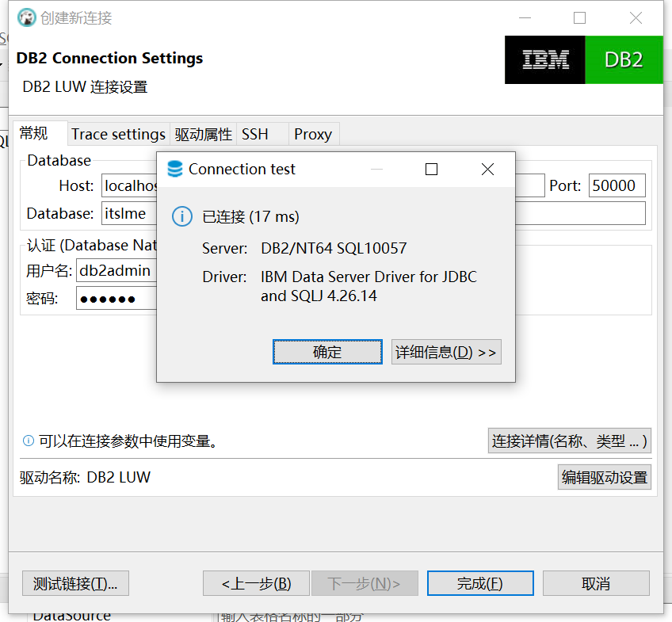
Task: Click the info icon beside 可以在连接参数中使用变量
Action: point(29,441)
